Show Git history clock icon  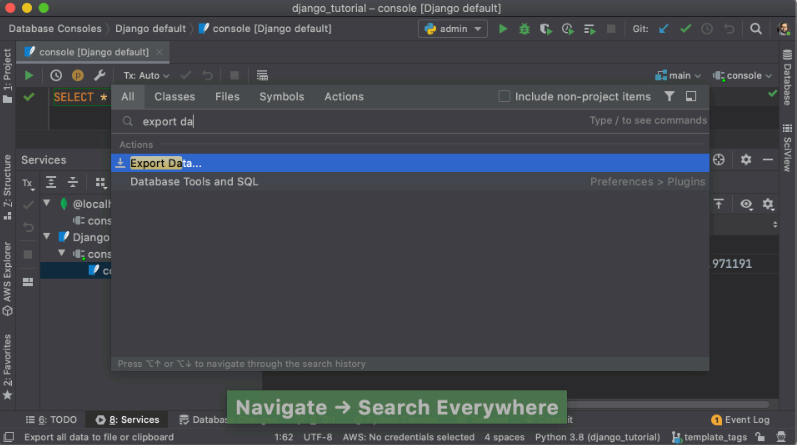tap(707, 29)
